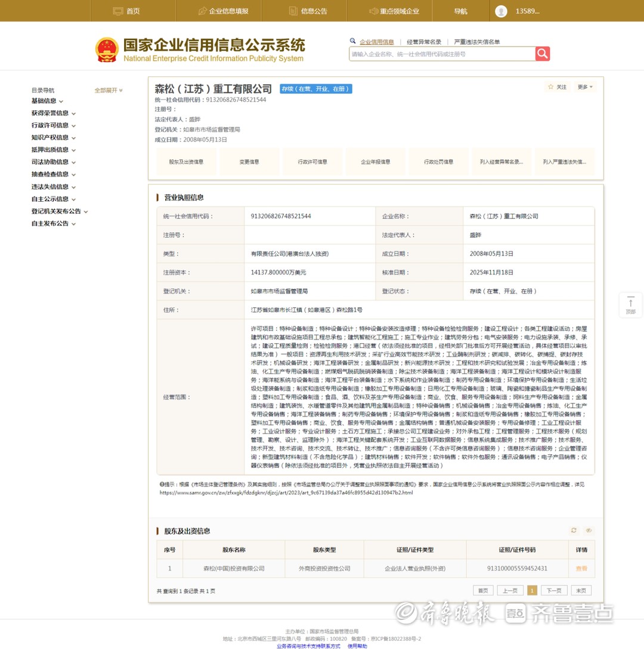Viewport: 644px width, 657px height.
Task: Select the 企业信用信息 search tab
Action: point(377,42)
